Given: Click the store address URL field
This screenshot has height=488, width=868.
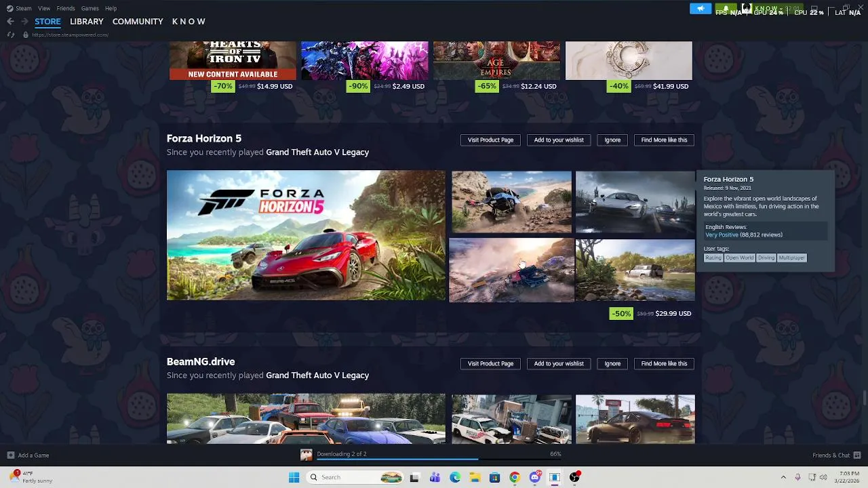Looking at the screenshot, I should 71,35.
